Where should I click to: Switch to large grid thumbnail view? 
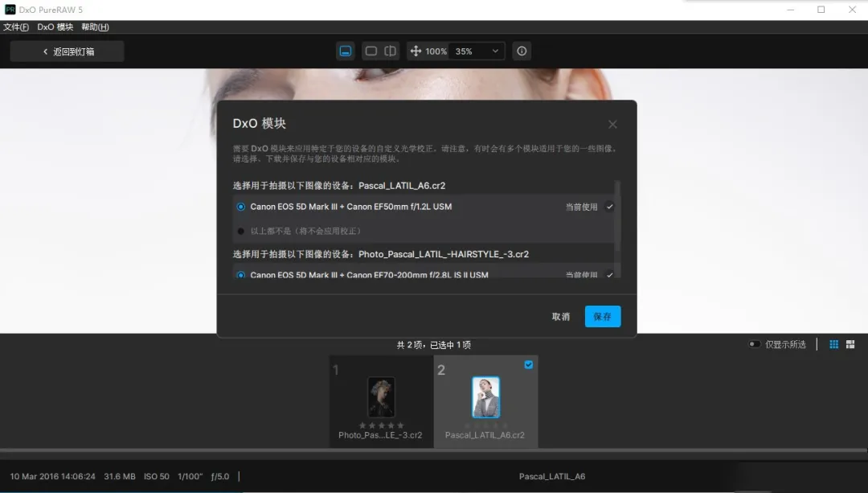pyautogui.click(x=850, y=344)
